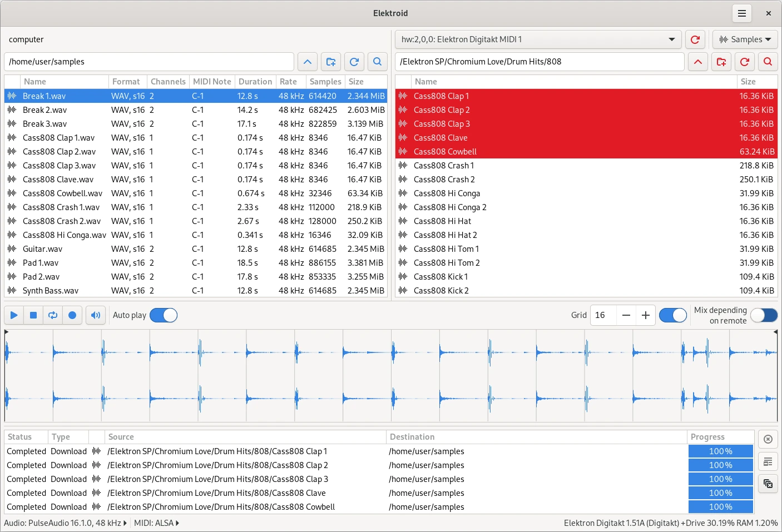Clear finished tasks with stacked squares icon
The width and height of the screenshot is (782, 532).
(x=768, y=484)
